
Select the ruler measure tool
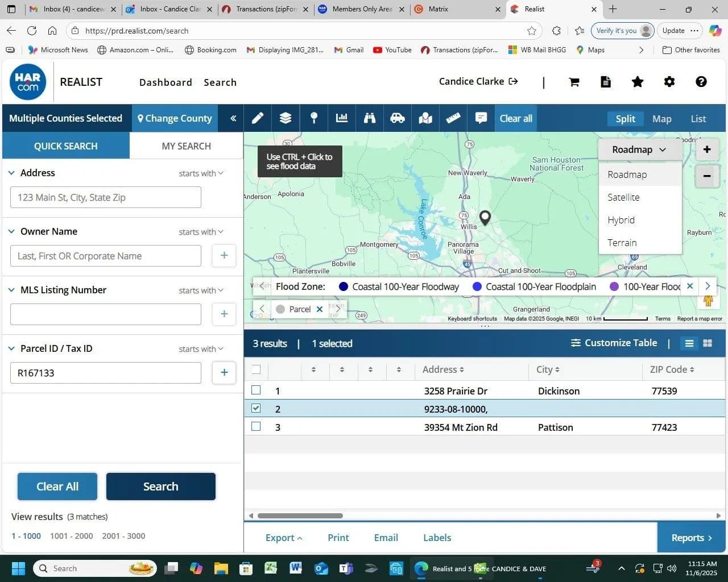click(453, 118)
